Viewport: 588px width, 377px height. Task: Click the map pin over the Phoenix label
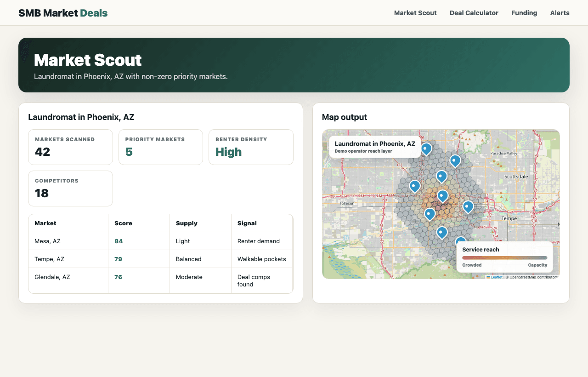coord(442,196)
